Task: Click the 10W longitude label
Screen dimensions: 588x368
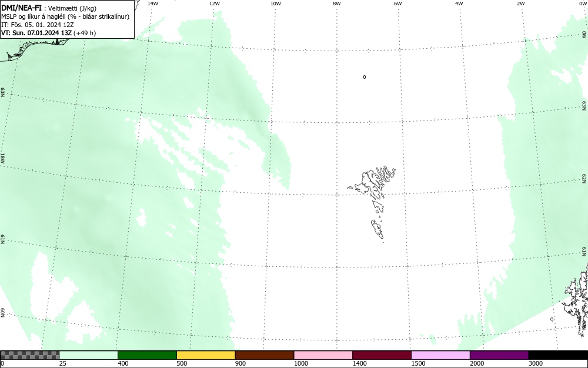Action: point(276,4)
